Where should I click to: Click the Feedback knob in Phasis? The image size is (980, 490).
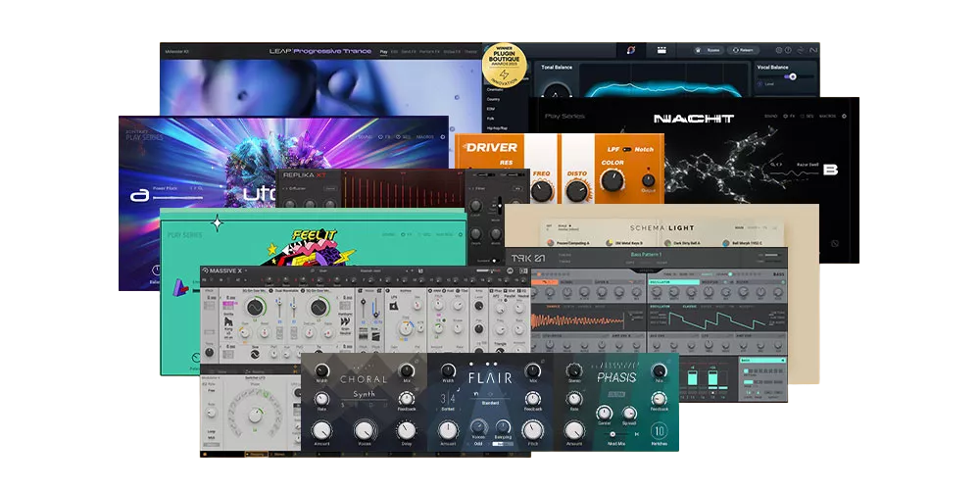point(659,399)
